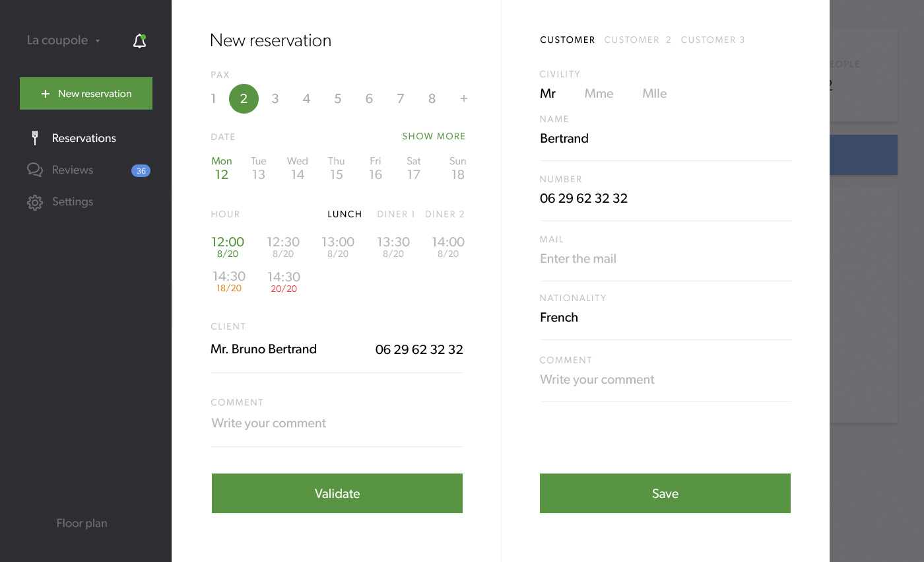Pick the 13:00 lunch time slot

pos(338,246)
